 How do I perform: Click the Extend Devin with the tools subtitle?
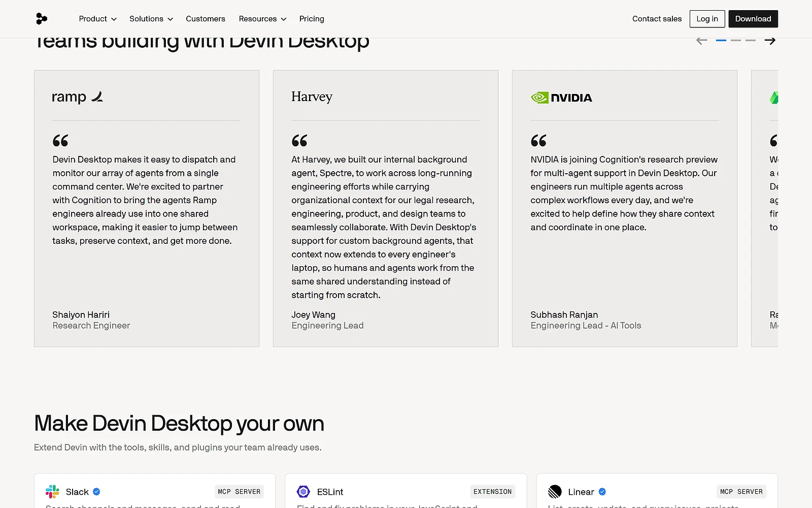coord(178,448)
